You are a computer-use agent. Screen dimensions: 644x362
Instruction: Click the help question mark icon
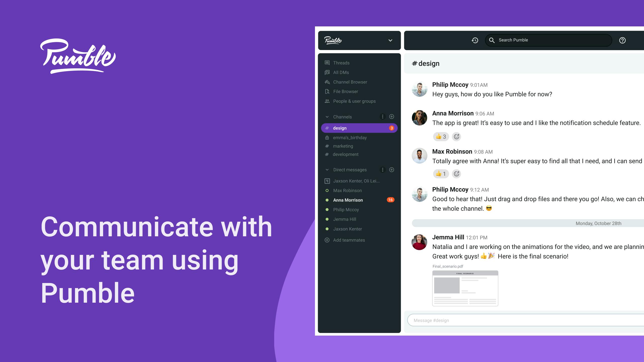[x=623, y=40]
